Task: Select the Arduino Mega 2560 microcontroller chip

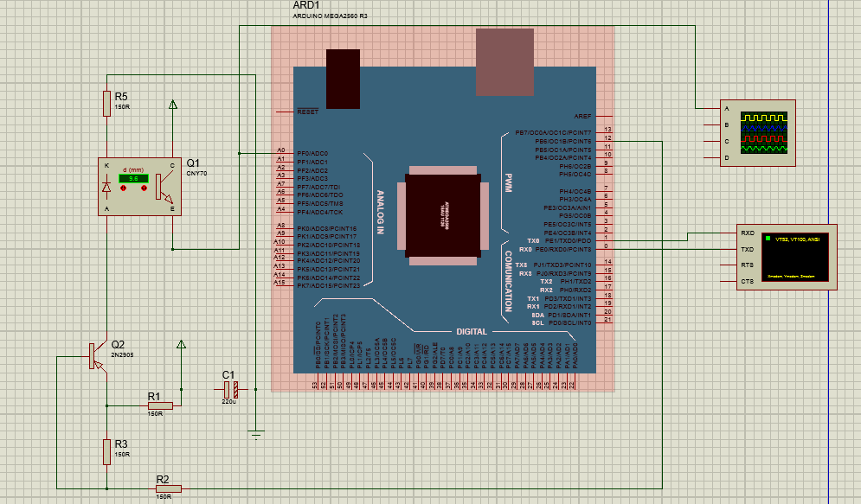Action: click(442, 214)
